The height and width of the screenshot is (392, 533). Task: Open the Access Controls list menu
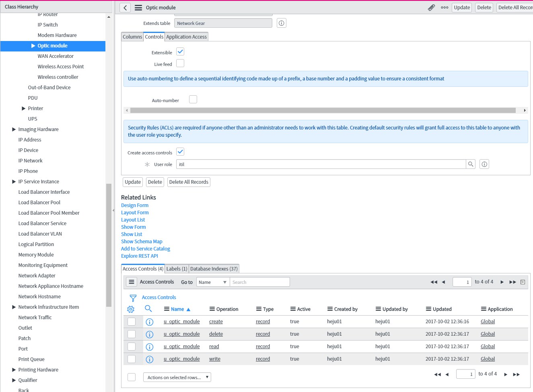pos(132,282)
